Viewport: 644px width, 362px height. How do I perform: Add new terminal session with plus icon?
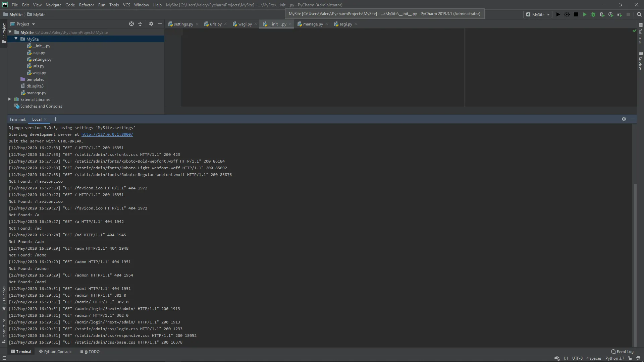pos(55,119)
